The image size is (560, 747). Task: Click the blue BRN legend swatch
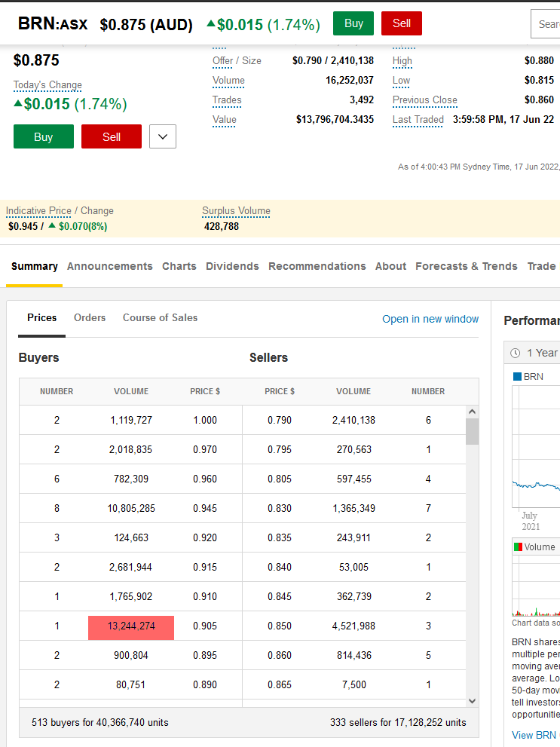coord(517,377)
